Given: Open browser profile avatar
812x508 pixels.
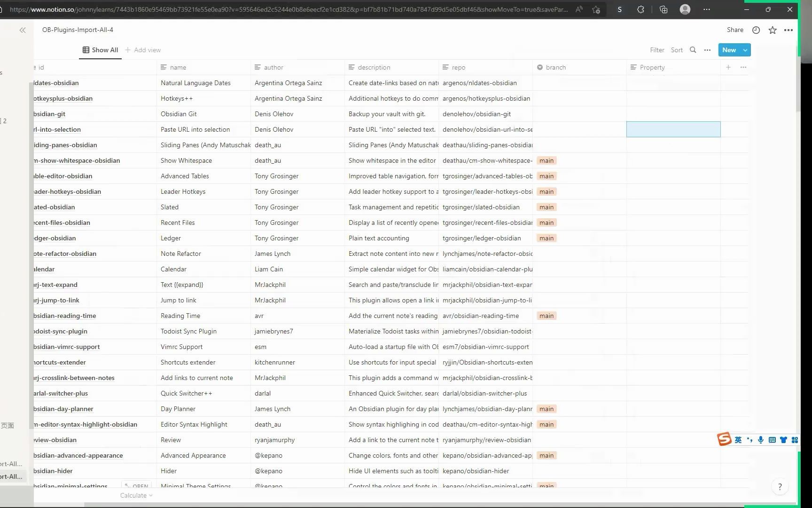Looking at the screenshot, I should [685, 9].
